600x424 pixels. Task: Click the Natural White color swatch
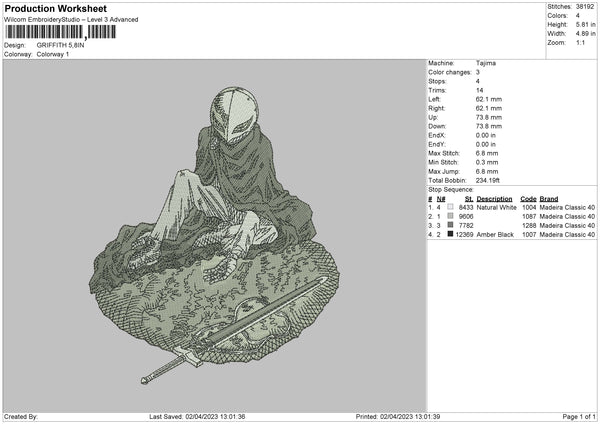pyautogui.click(x=450, y=207)
